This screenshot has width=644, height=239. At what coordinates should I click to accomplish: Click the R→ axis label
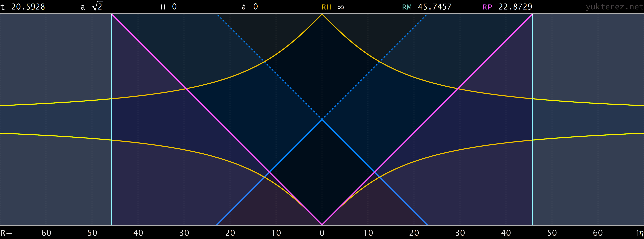pyautogui.click(x=7, y=233)
